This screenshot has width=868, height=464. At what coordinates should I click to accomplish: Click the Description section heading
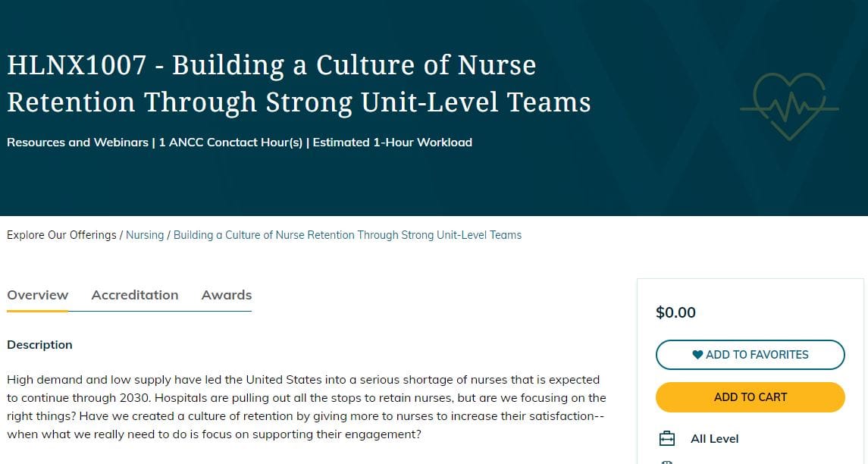coord(39,344)
